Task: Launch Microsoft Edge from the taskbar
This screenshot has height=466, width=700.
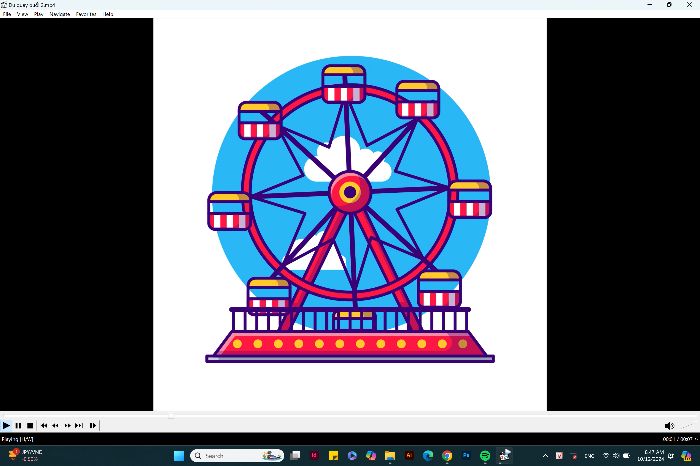Action: click(x=428, y=456)
